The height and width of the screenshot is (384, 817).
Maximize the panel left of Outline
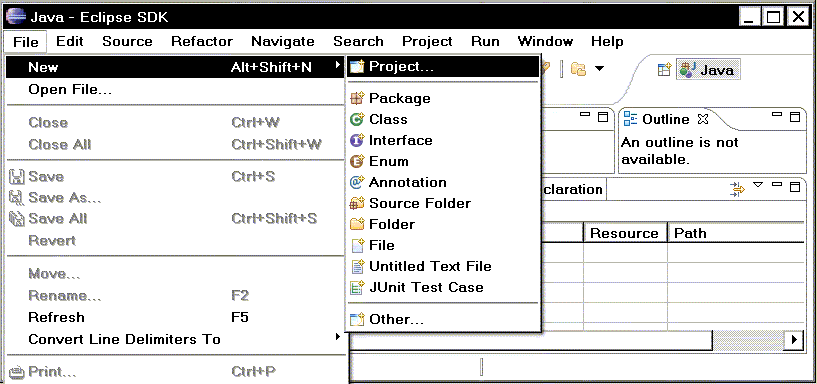(603, 117)
